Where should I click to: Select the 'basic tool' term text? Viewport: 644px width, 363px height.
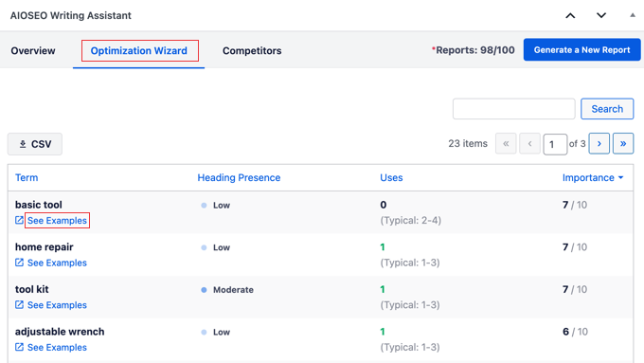point(39,205)
